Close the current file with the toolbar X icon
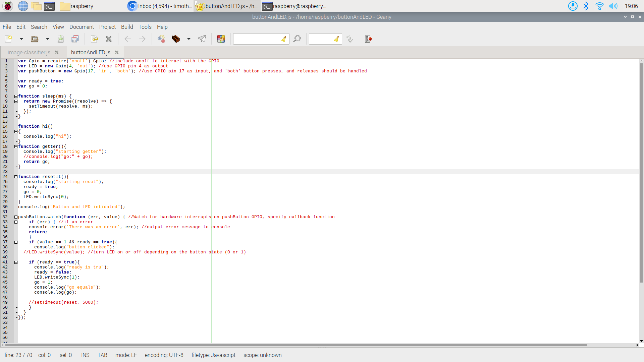This screenshot has width=644, height=362. 109,39
